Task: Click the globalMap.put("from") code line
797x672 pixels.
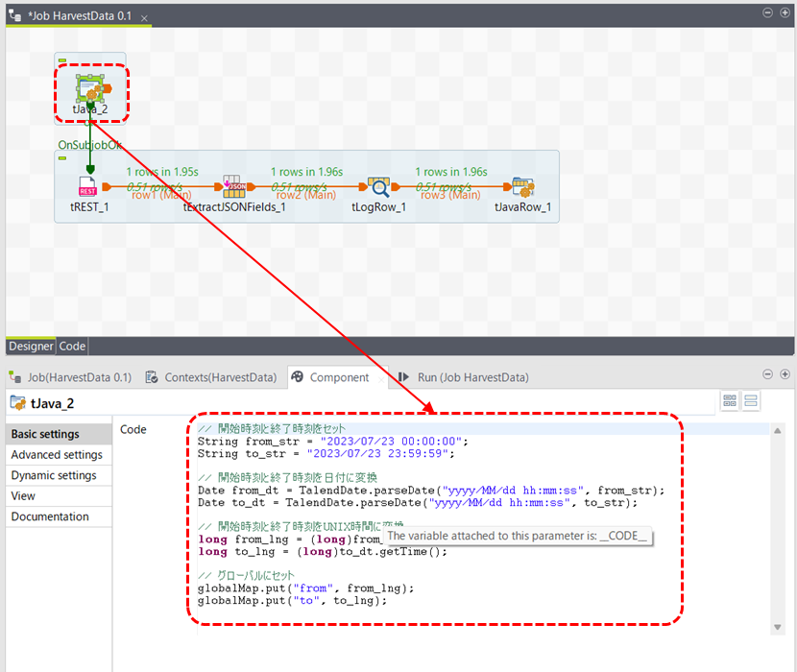Action: [306, 588]
